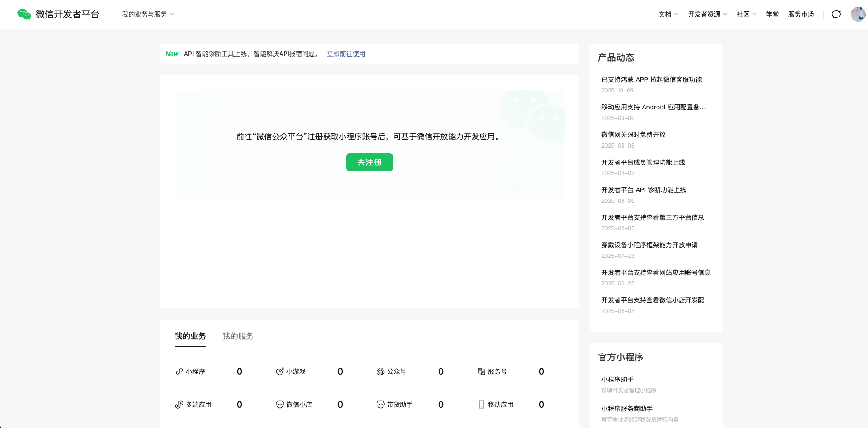The height and width of the screenshot is (428, 868).
Task: Click the 小游戏 count value 0
Action: pos(340,371)
